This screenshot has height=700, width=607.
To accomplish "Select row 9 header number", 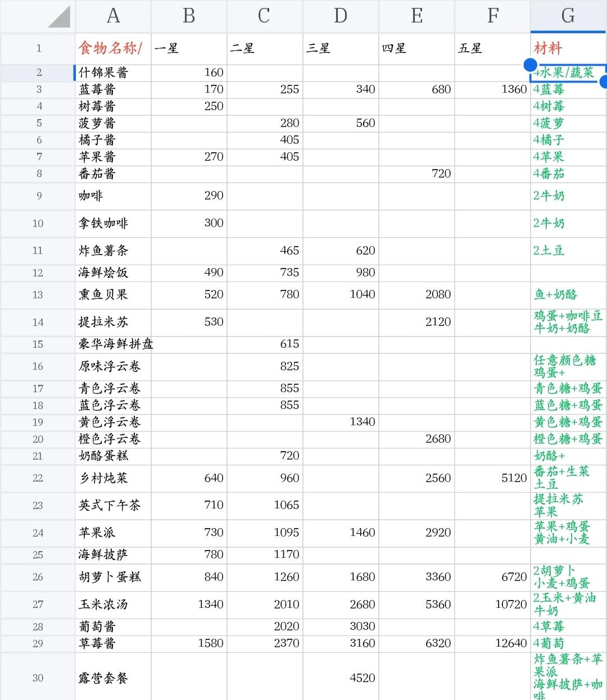I will tap(38, 196).
